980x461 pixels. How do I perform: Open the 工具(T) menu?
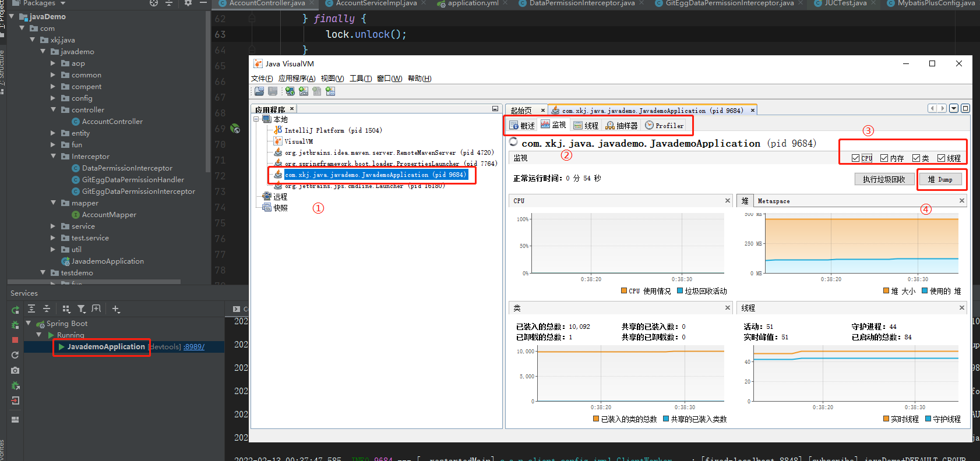(361, 79)
